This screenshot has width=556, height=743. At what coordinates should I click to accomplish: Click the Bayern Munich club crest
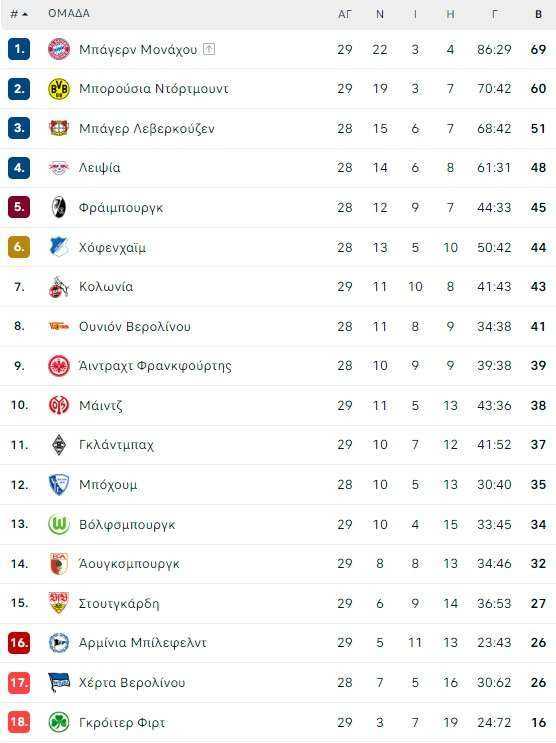coord(59,49)
